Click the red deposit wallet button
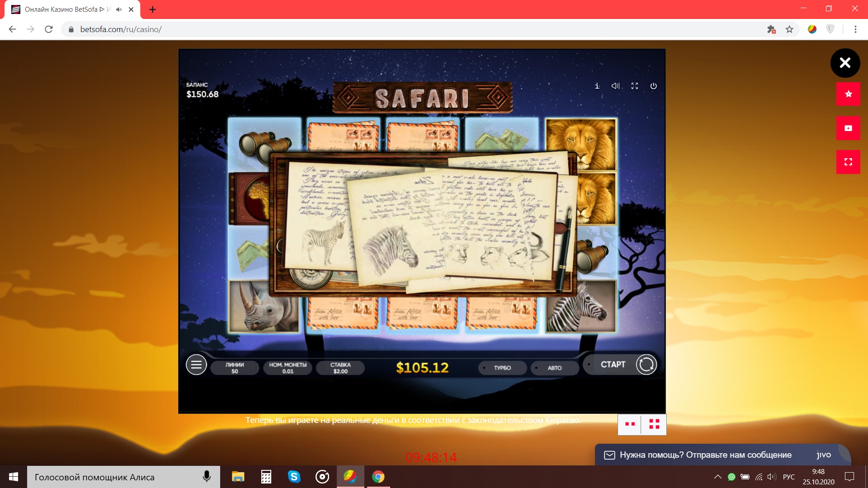The image size is (868, 488). (x=848, y=128)
